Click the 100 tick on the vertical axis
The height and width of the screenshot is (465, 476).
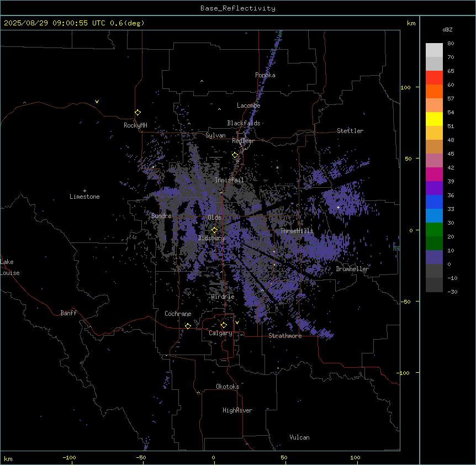[405, 87]
